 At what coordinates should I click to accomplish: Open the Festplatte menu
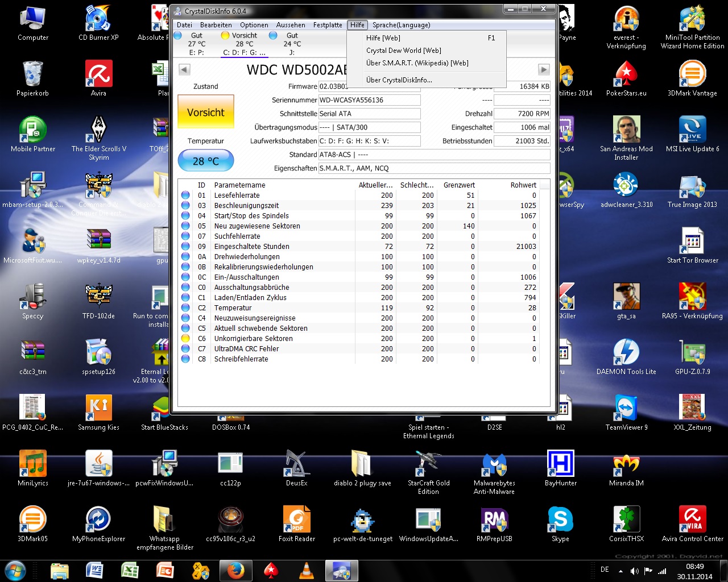click(328, 25)
